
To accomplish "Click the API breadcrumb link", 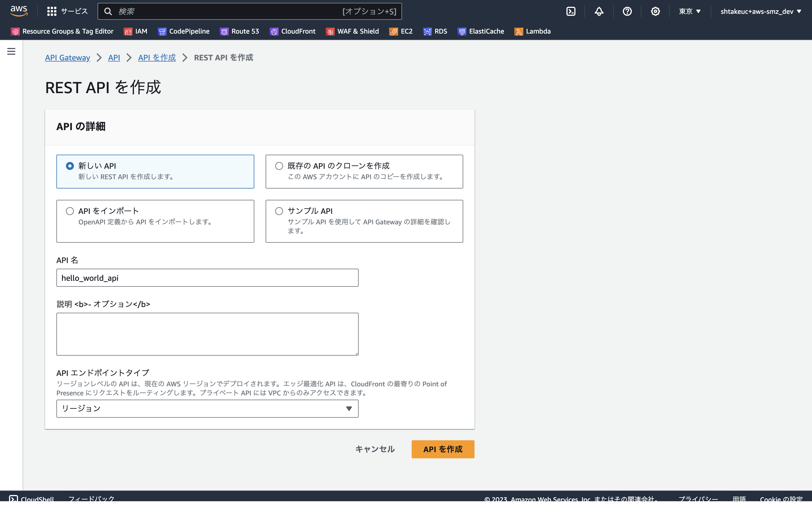I will (114, 58).
